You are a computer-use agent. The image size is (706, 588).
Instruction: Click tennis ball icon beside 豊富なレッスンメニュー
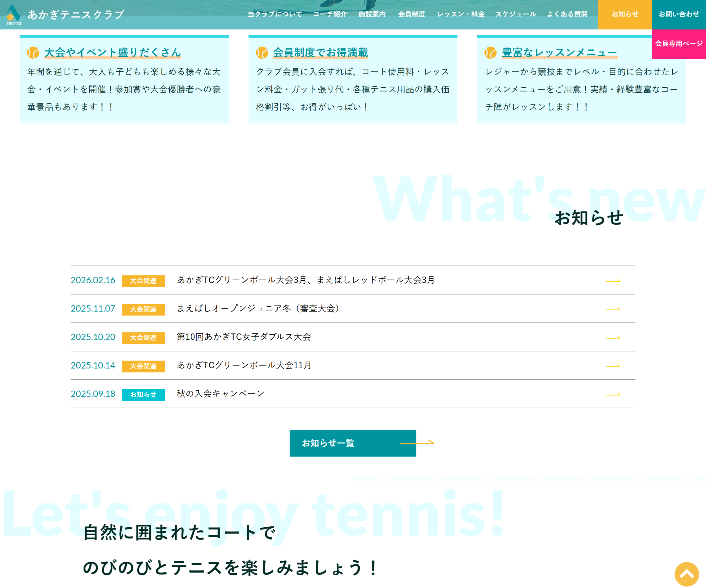coord(491,53)
